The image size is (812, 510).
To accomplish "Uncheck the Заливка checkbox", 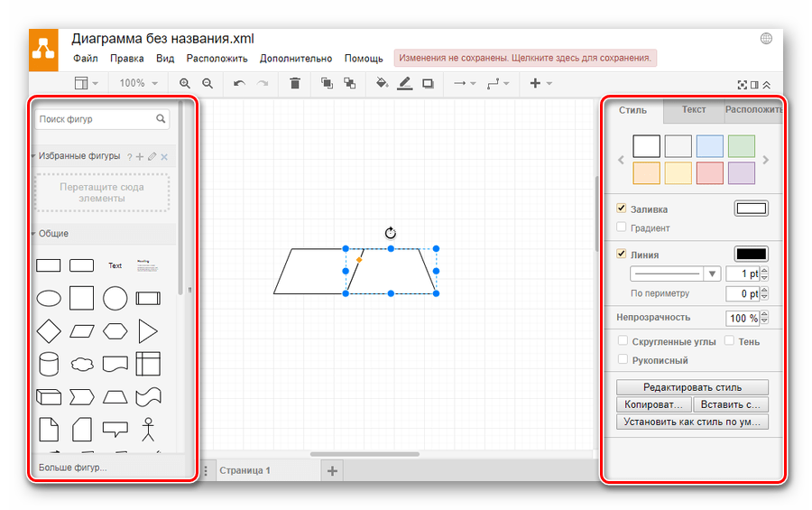I will click(622, 209).
